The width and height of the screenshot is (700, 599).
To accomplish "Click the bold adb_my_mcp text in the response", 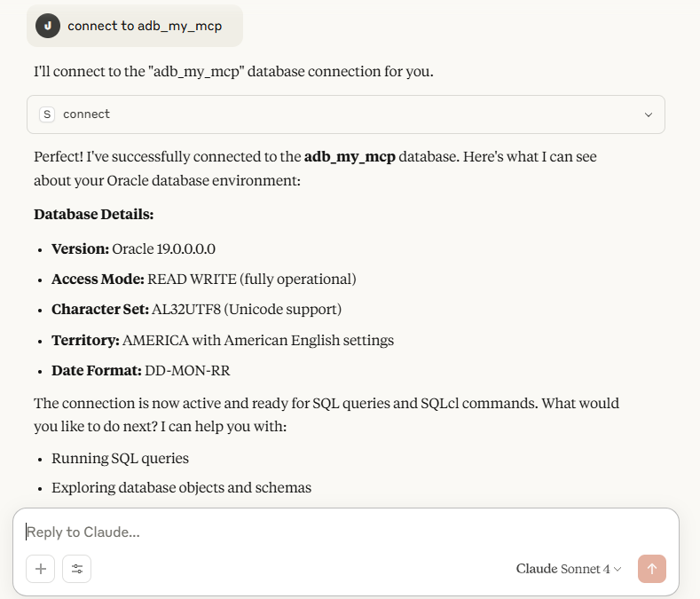I will tap(350, 157).
